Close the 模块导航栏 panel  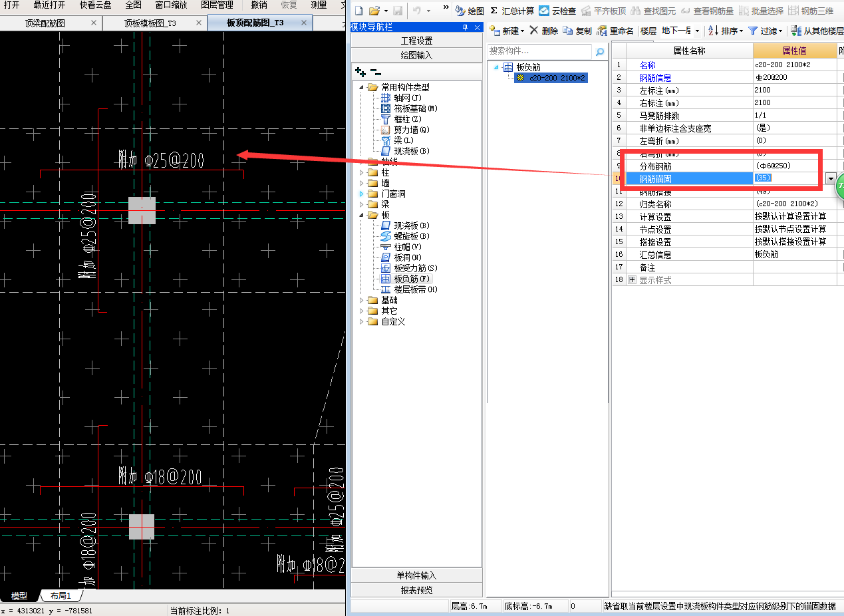[476, 27]
